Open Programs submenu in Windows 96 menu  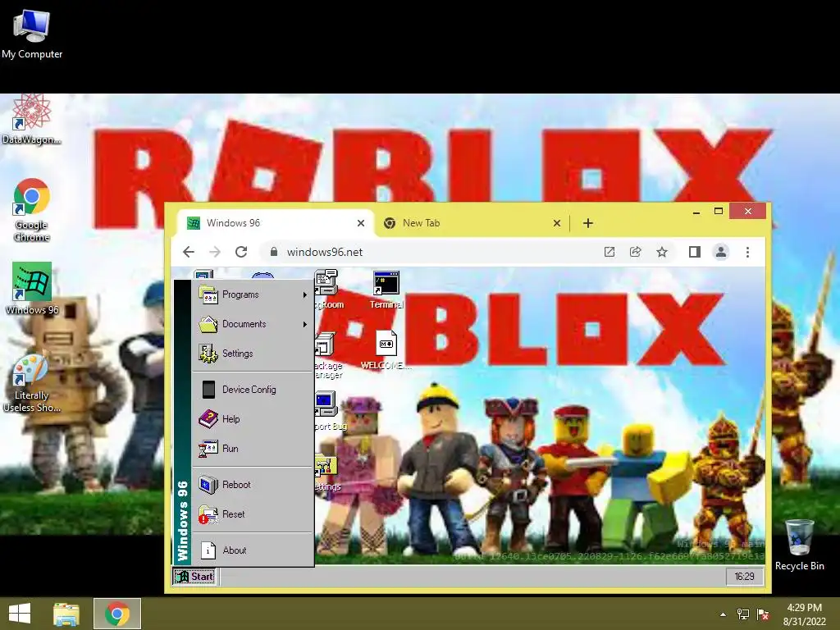click(x=253, y=294)
